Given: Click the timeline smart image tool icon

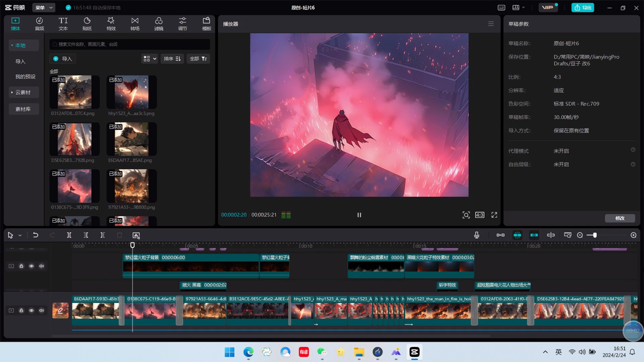Looking at the screenshot, I should click(x=136, y=235).
